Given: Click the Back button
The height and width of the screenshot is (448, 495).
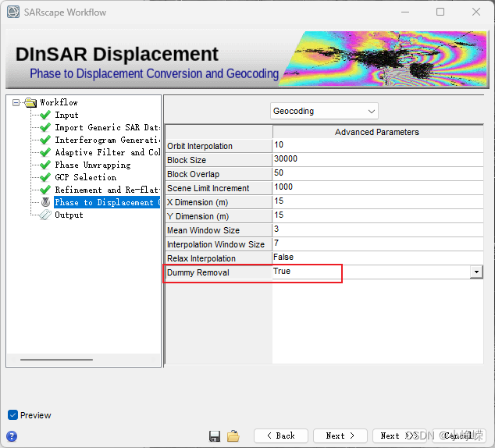Looking at the screenshot, I should click(281, 436).
